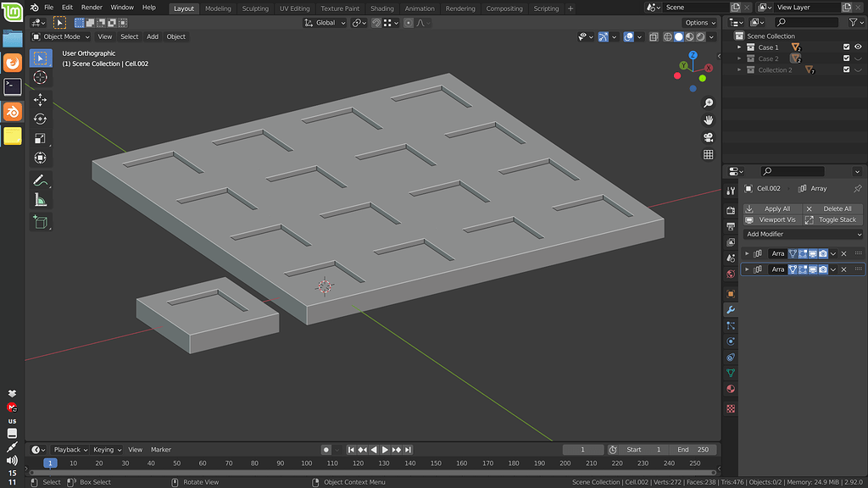Expand the first Array modifier panel
This screenshot has height=488, width=868.
click(747, 253)
